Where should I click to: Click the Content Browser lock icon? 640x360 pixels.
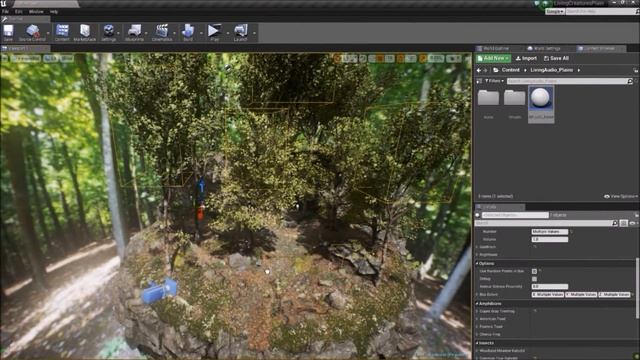point(636,70)
